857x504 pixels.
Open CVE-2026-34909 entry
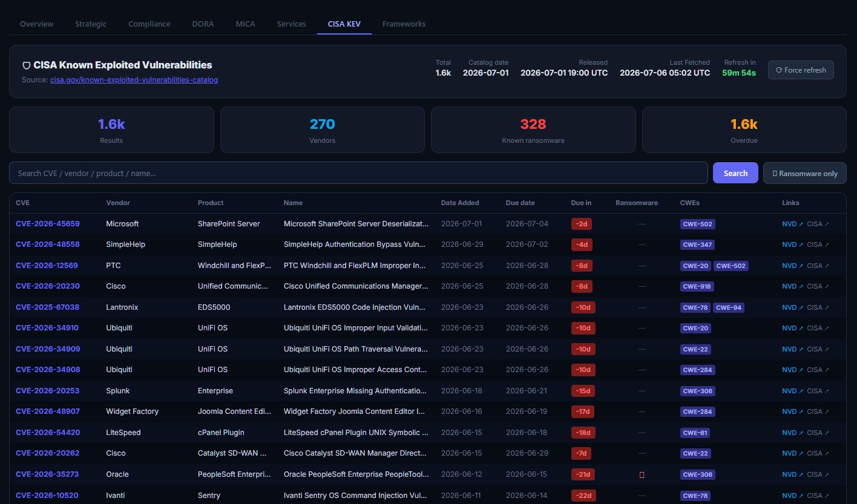[48, 349]
